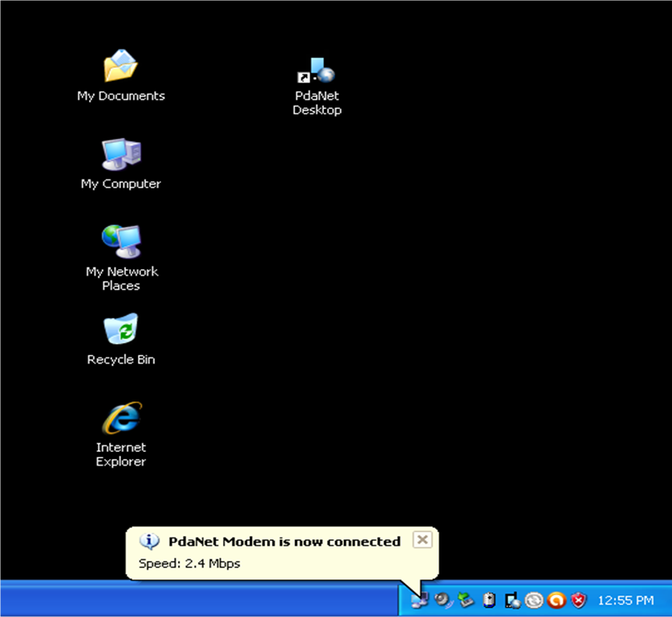Screen dimensions: 672x617
Task: Click the 'My Computer' label text
Action: [x=121, y=183]
